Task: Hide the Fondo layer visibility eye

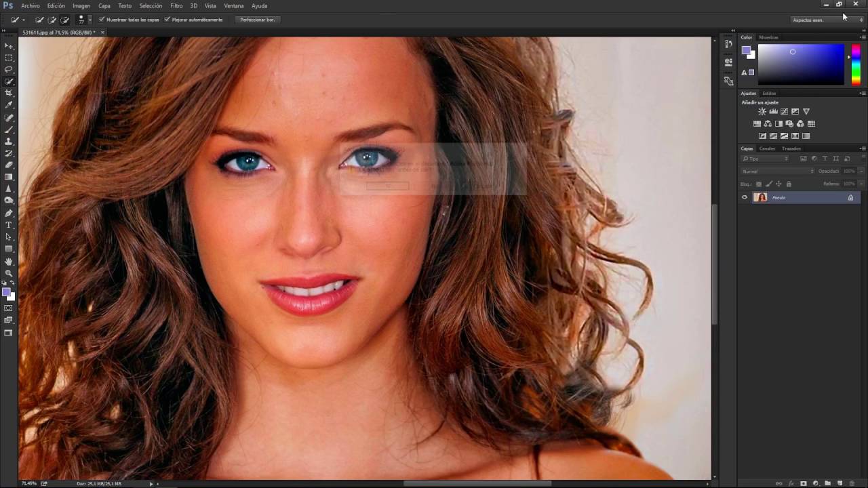Action: click(745, 197)
